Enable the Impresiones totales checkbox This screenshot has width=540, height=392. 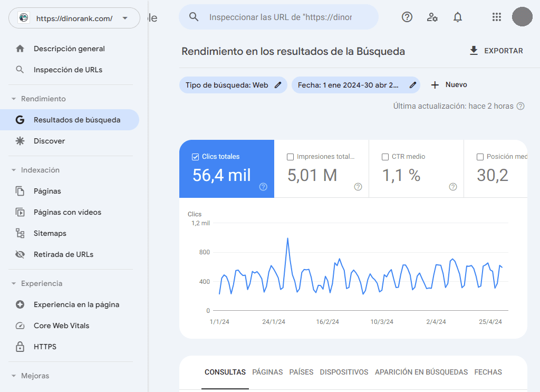click(290, 157)
